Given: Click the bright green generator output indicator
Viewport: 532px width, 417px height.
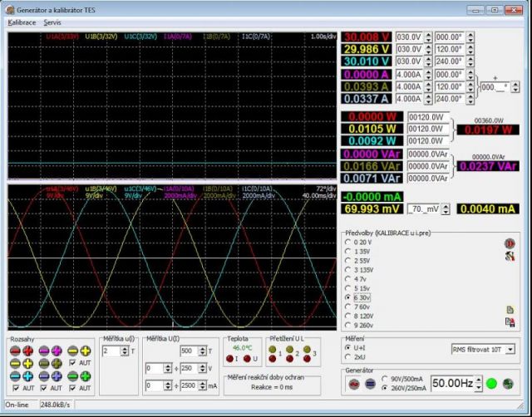Looking at the screenshot, I should point(491,384).
